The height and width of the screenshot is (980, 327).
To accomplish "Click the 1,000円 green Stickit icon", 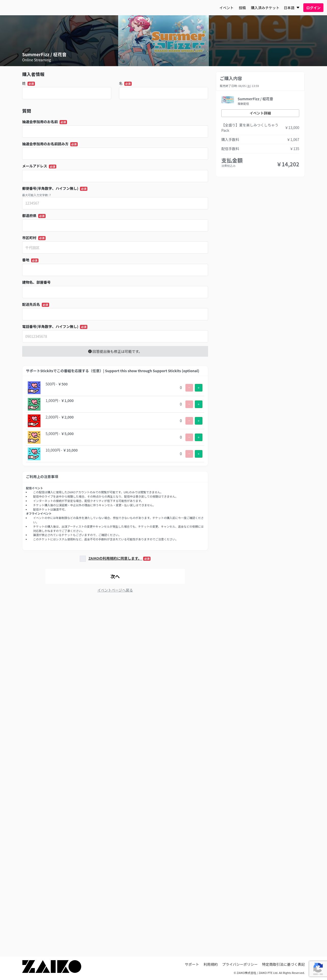I will point(34,404).
